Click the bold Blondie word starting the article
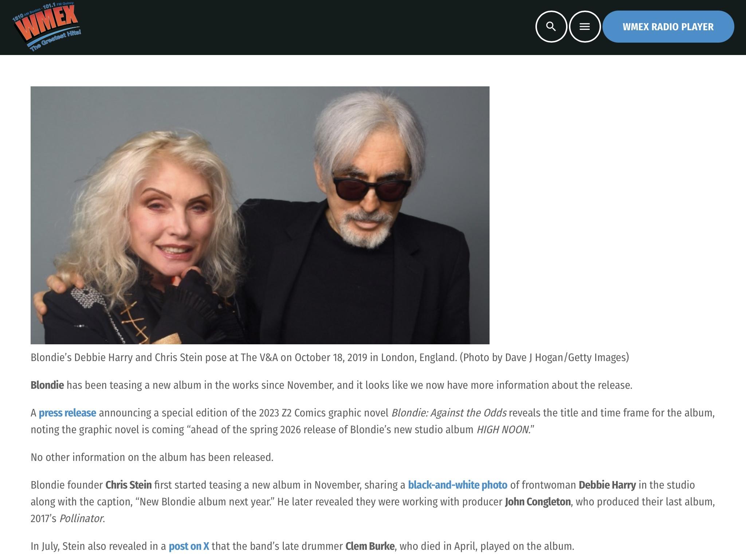Screen dimensions: 746x560 pyautogui.click(x=47, y=385)
